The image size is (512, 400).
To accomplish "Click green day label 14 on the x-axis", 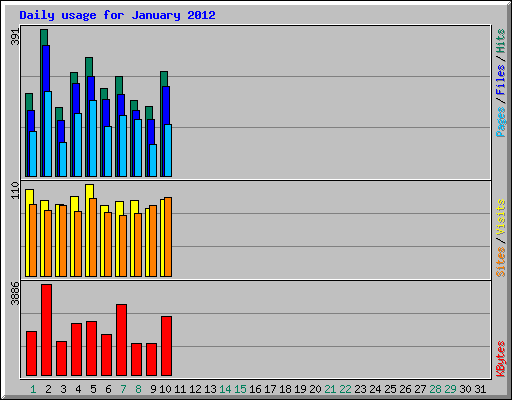I will 225,389.
